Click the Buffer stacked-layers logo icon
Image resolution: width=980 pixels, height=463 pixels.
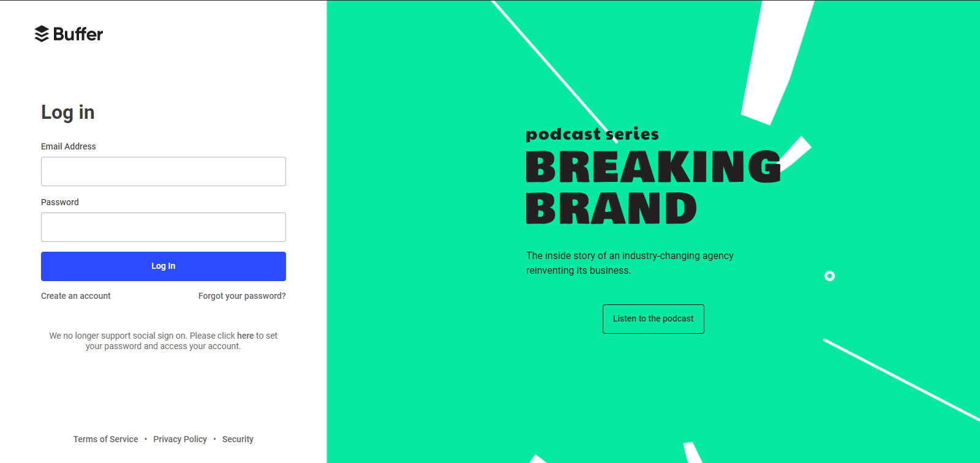point(42,34)
